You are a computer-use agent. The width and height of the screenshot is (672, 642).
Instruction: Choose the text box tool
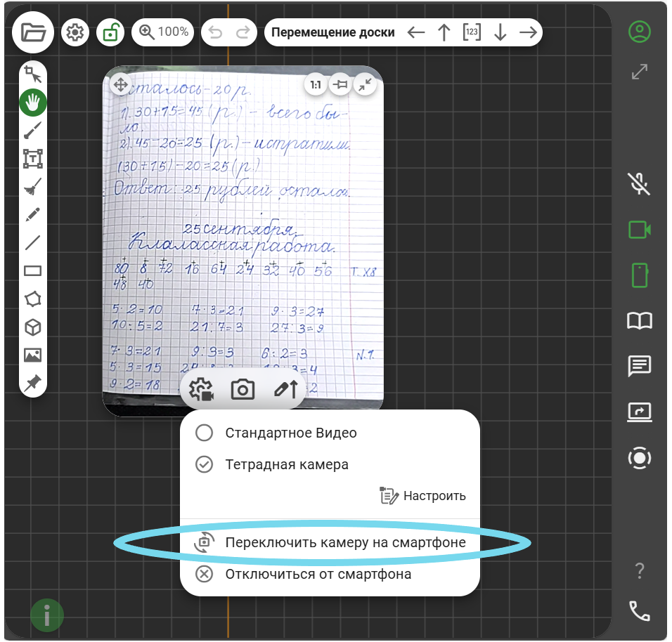[x=33, y=159]
